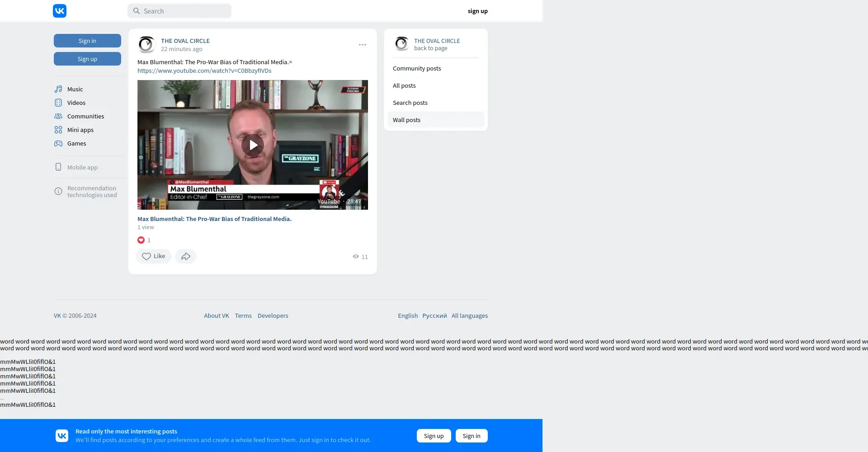Open the Videos section icon
This screenshot has width=868, height=452.
pos(58,103)
